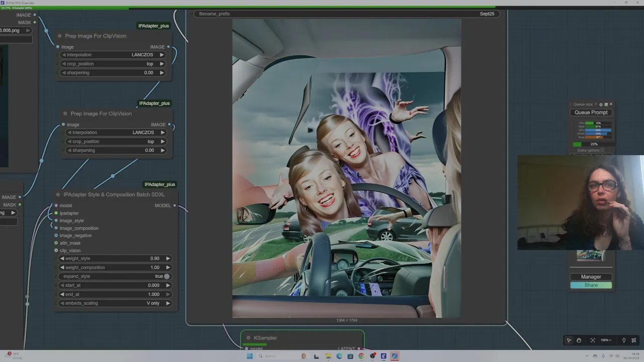Click the Share button
Image resolution: width=644 pixels, height=362 pixels.
point(591,285)
